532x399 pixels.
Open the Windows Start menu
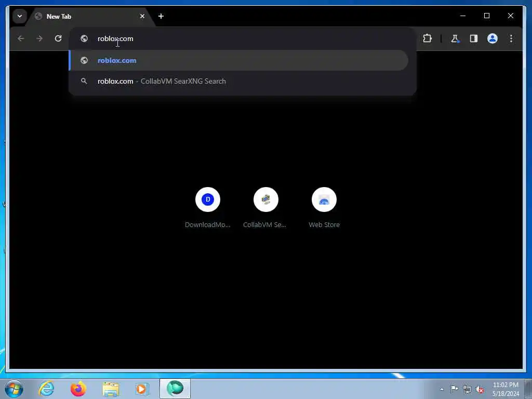(x=14, y=389)
